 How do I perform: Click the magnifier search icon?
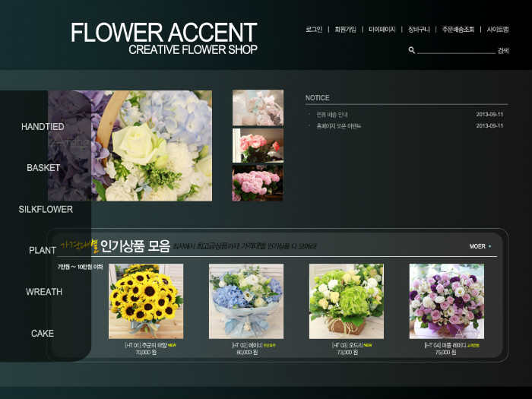[412, 51]
